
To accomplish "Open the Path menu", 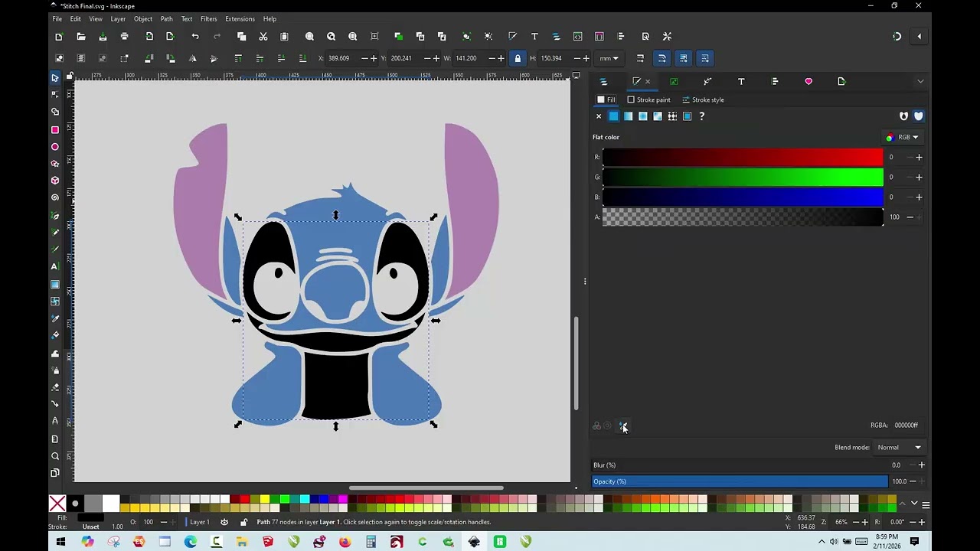I will (167, 19).
